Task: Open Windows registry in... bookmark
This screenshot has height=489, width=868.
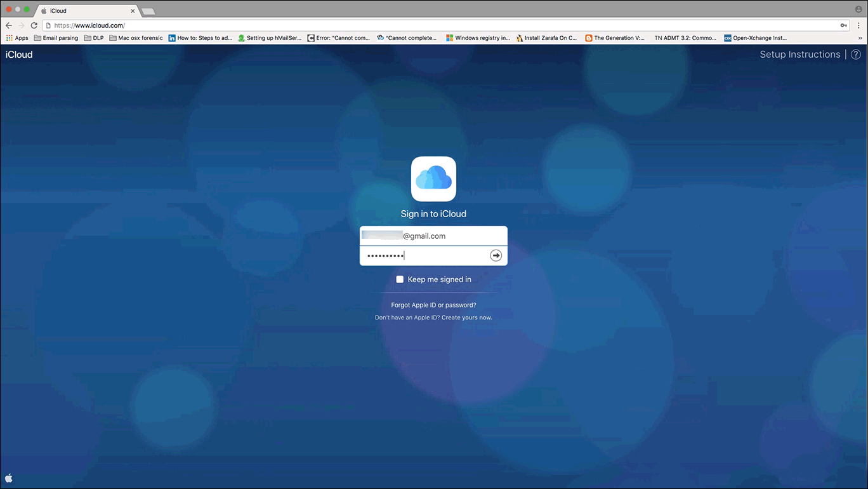Action: (x=478, y=38)
